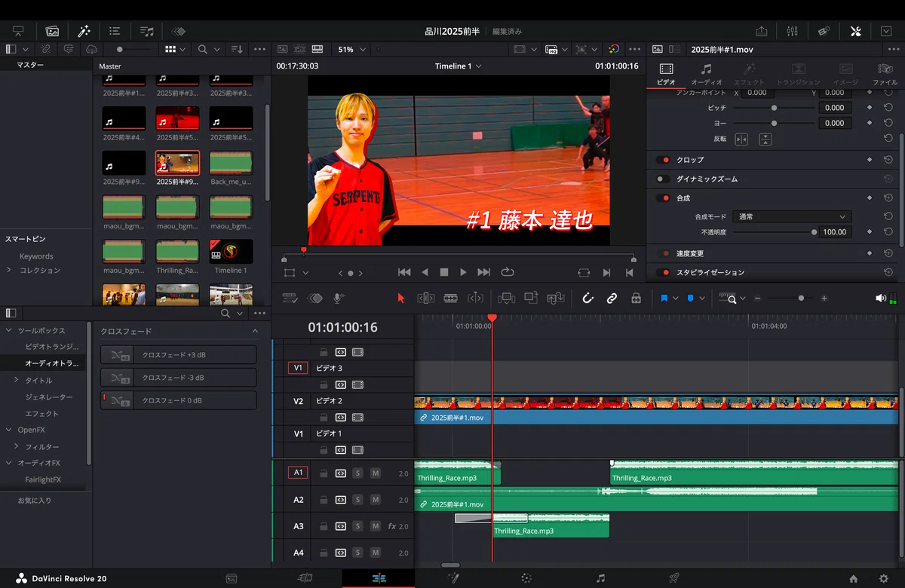The width and height of the screenshot is (905, 588).
Task: Select the Blade Edit Mode tool
Action: click(451, 298)
